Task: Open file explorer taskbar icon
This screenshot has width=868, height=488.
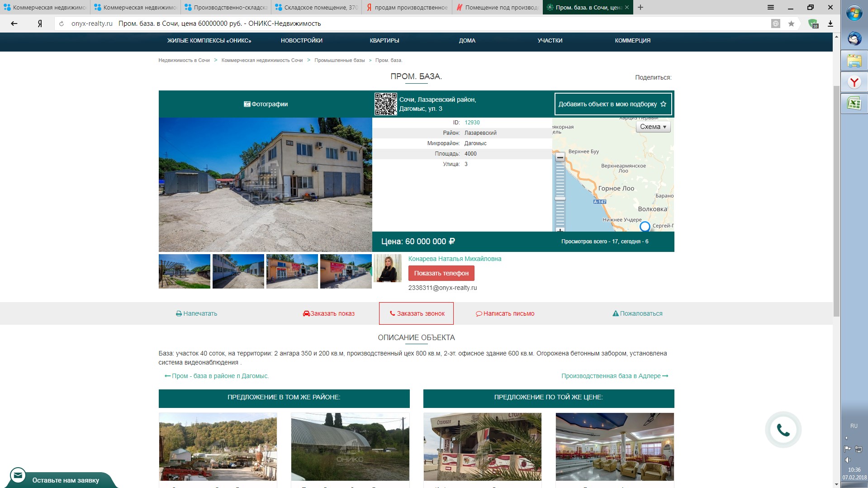Action: coord(854,61)
